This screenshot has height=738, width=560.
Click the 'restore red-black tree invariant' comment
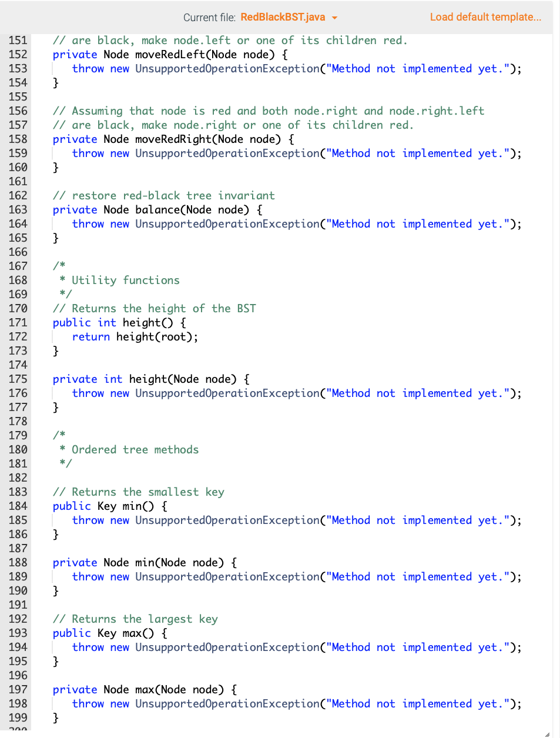click(164, 196)
